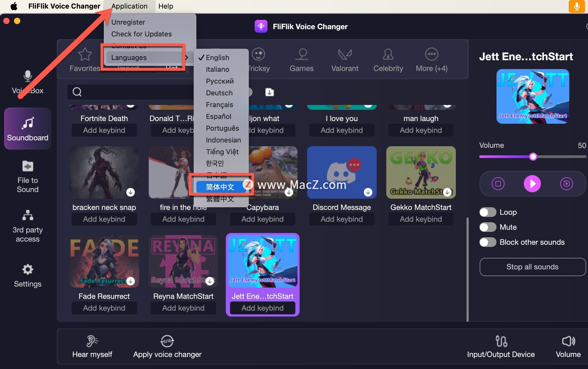Add keybind for man laugh
The height and width of the screenshot is (369, 588).
[x=421, y=130]
